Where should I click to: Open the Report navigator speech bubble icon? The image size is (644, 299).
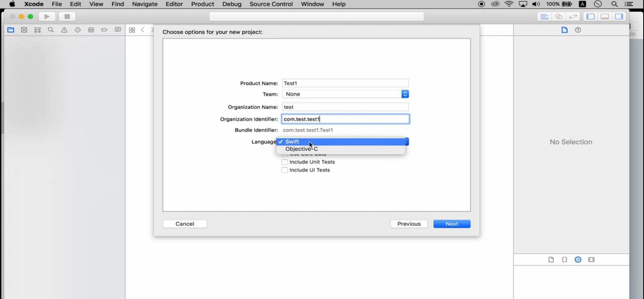click(x=118, y=30)
